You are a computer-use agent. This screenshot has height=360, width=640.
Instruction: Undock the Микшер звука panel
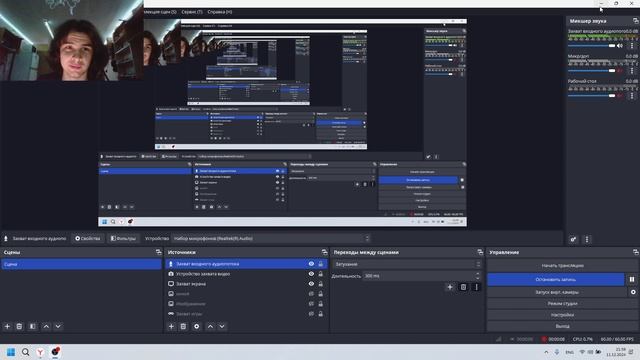(x=636, y=20)
